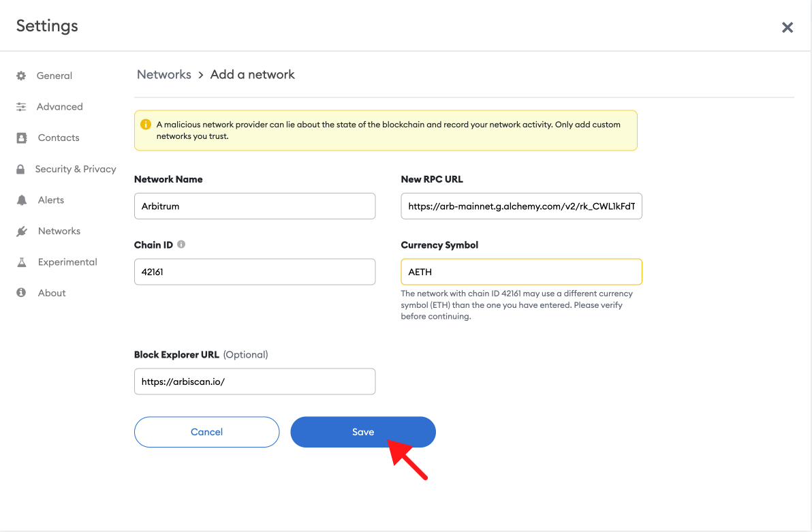
Task: Click the Networks plug icon
Action: click(x=22, y=231)
